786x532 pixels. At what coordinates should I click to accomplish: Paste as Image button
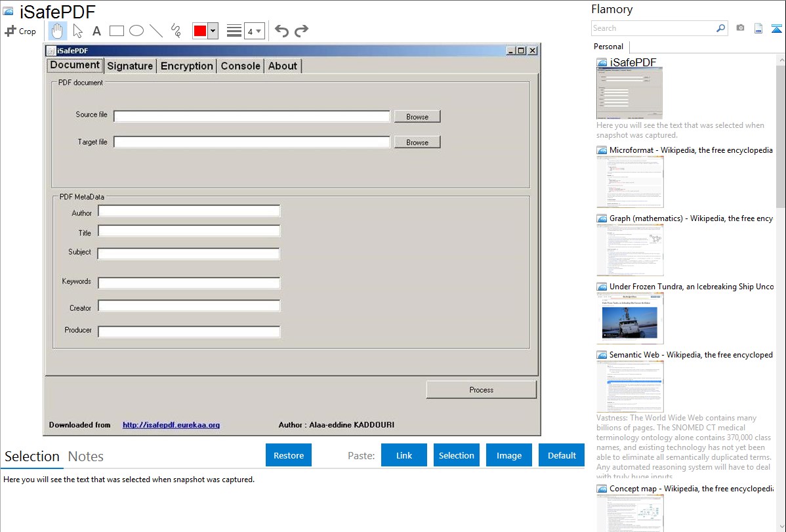(508, 455)
